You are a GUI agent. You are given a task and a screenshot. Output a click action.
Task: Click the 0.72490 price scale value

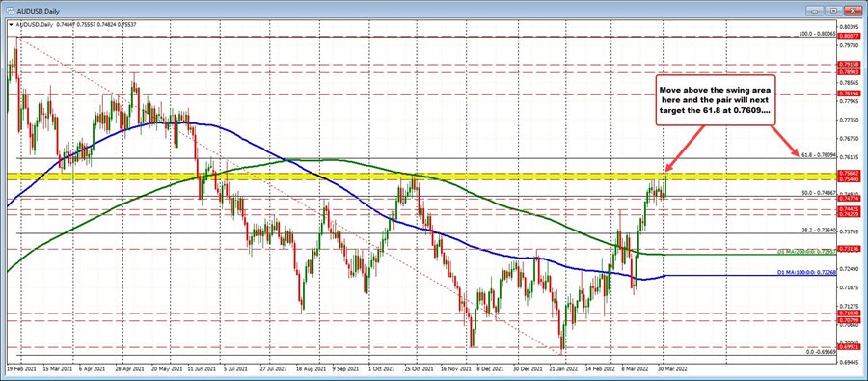(x=848, y=268)
